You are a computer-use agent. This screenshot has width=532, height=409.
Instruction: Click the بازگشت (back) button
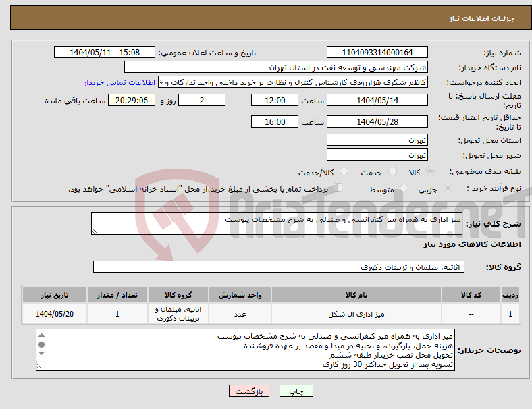[248, 391]
